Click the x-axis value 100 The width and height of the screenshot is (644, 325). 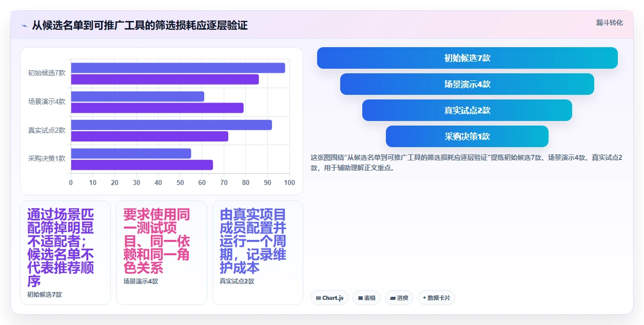coord(289,182)
